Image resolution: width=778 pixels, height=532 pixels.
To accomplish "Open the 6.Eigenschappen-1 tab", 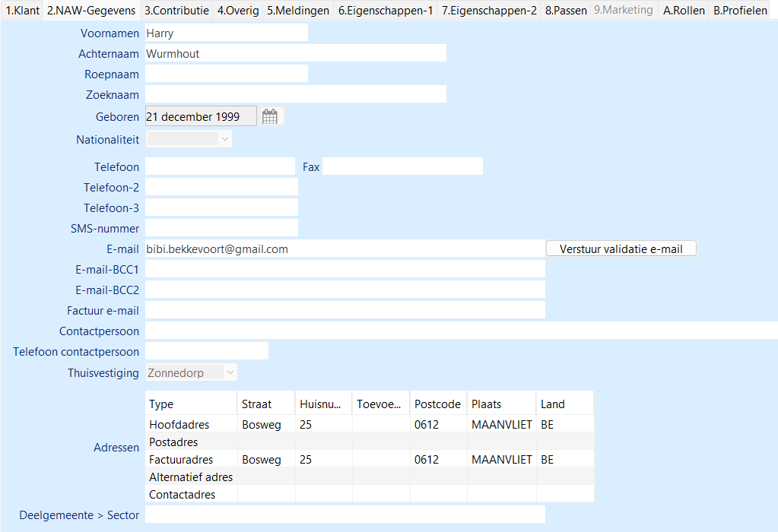I will [386, 11].
